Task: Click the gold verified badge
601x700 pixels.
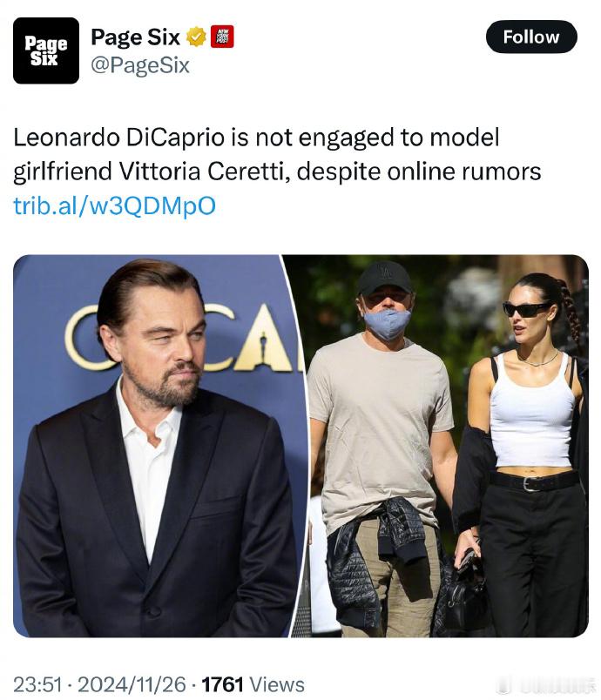Action: tap(196, 37)
